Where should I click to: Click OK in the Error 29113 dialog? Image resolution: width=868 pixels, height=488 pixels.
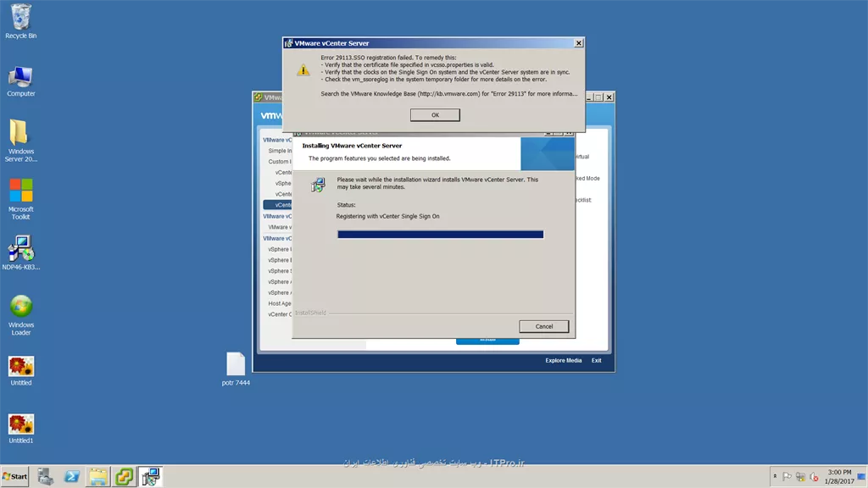pos(435,115)
